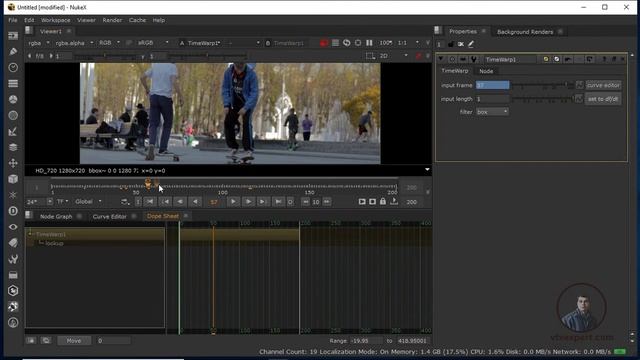
Task: Click the input length slider
Action: point(542,99)
